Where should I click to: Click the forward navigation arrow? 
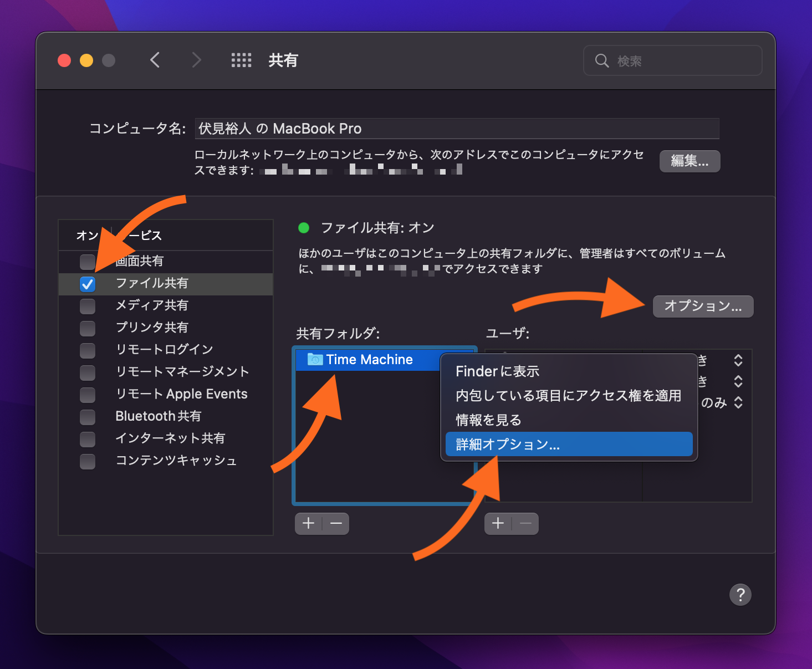(x=196, y=60)
